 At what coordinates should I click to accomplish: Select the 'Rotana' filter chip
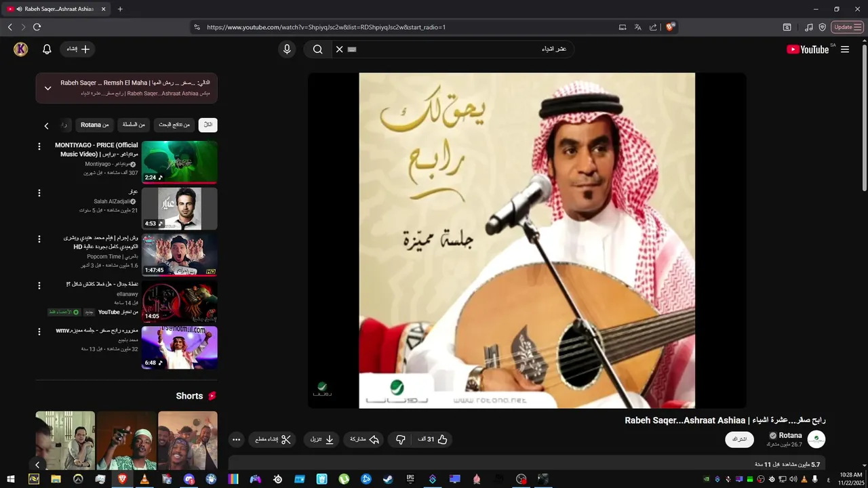coord(94,125)
